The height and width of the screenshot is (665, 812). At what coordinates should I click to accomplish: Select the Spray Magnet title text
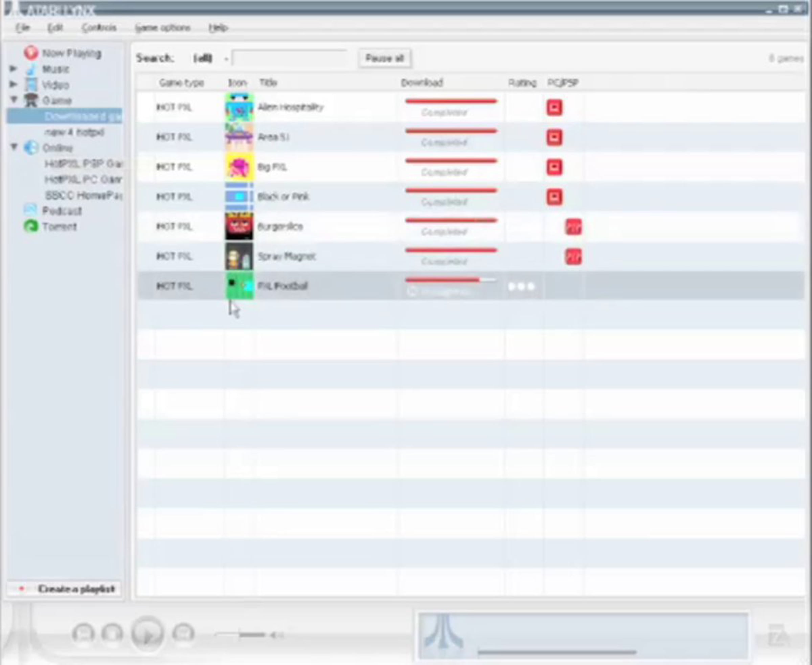coord(287,256)
